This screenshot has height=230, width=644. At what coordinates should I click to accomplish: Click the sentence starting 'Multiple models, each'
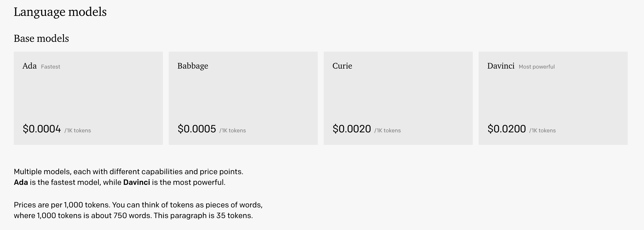(128, 172)
